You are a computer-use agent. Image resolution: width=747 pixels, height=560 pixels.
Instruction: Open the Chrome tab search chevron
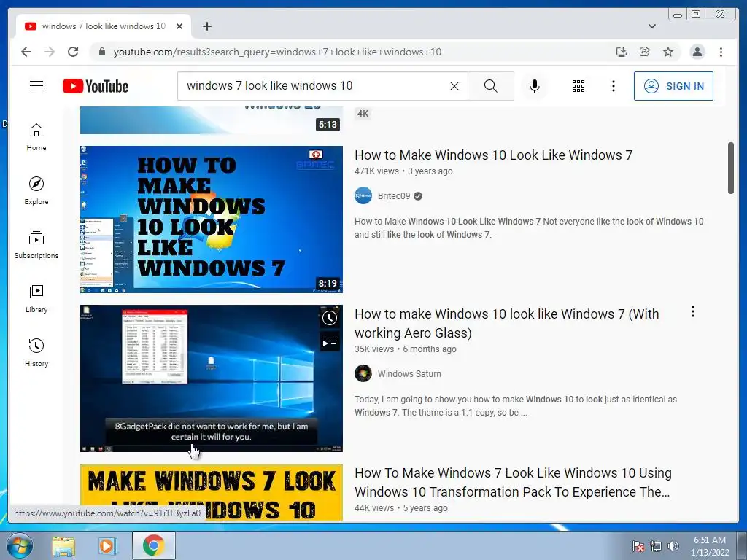[x=652, y=26]
